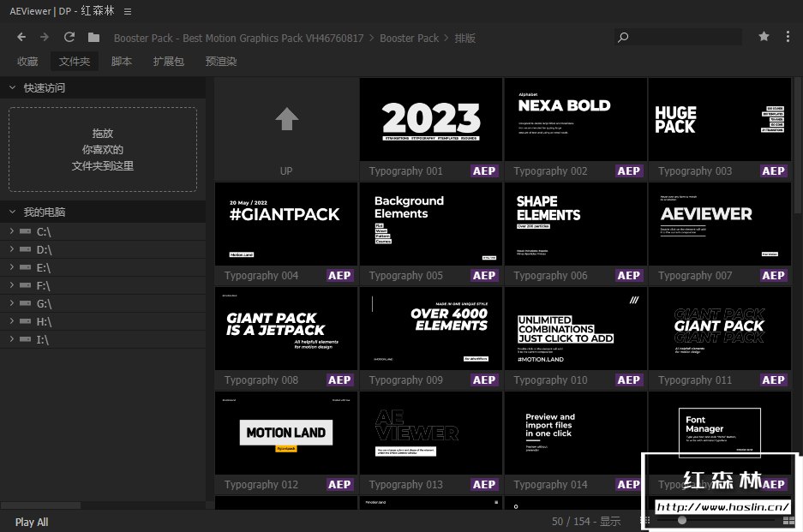Image resolution: width=803 pixels, height=532 pixels.
Task: Collapse the 快速访问 section
Action: [x=12, y=87]
